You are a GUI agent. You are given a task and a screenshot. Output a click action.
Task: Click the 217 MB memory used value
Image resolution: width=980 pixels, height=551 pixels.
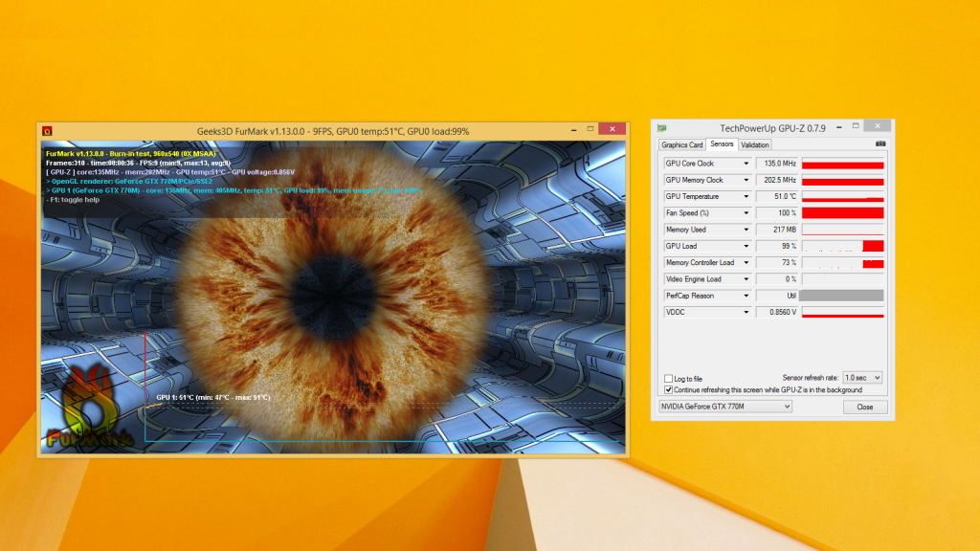pos(777,230)
